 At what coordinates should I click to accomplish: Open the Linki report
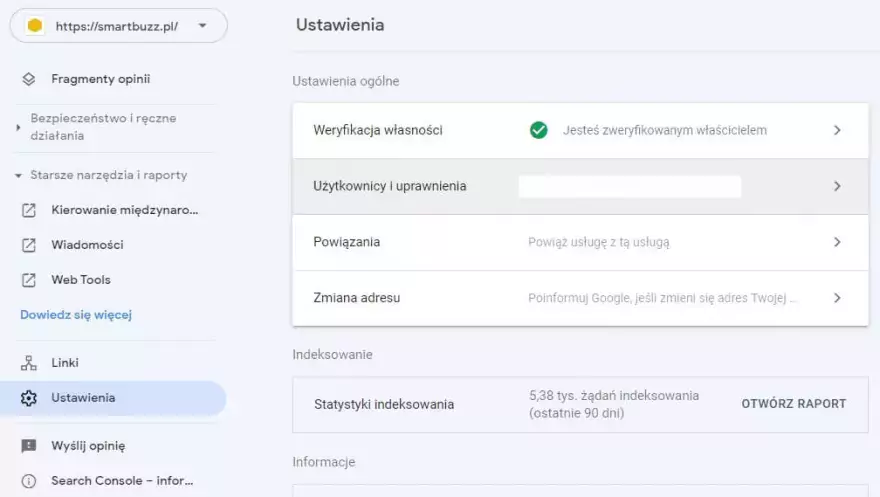coord(65,363)
